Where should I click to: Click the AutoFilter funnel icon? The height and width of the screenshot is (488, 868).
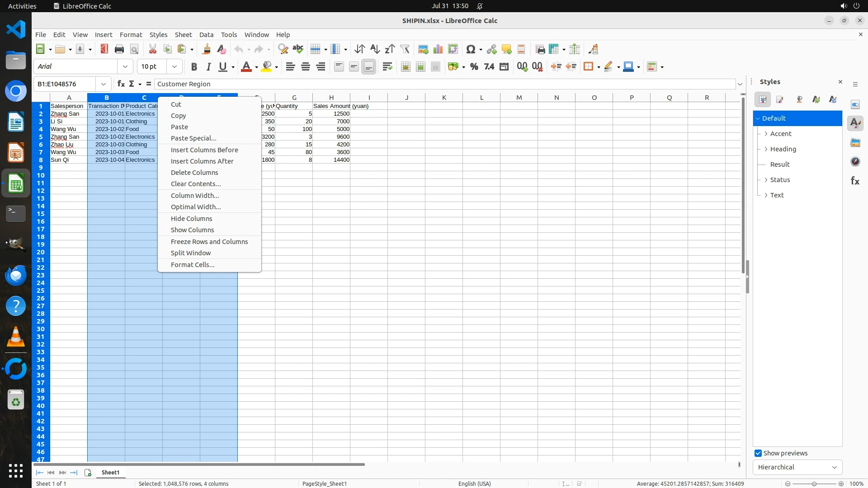[x=405, y=49]
